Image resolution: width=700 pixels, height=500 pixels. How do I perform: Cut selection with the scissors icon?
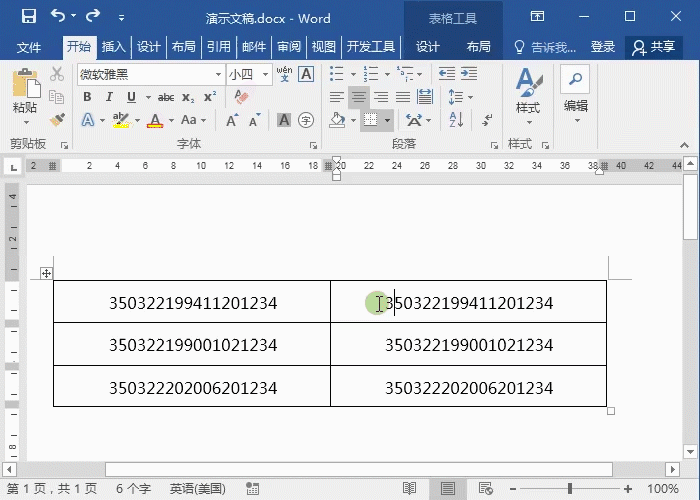tap(57, 74)
